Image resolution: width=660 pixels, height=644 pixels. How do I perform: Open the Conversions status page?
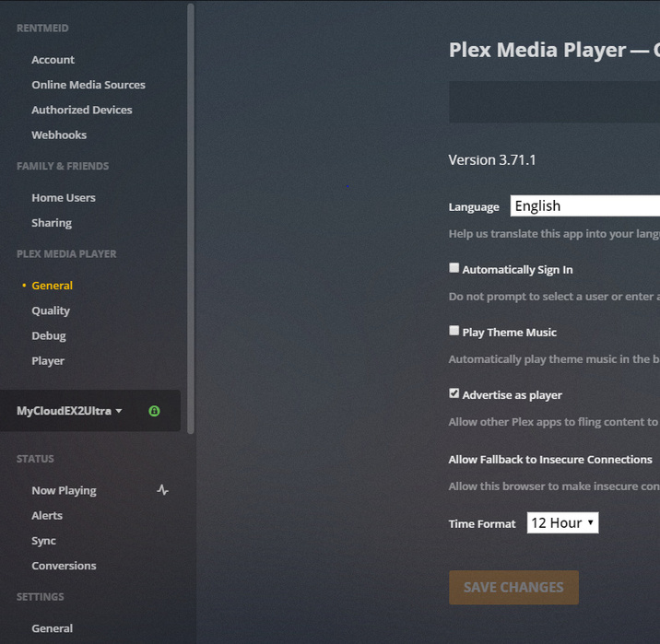tap(64, 566)
